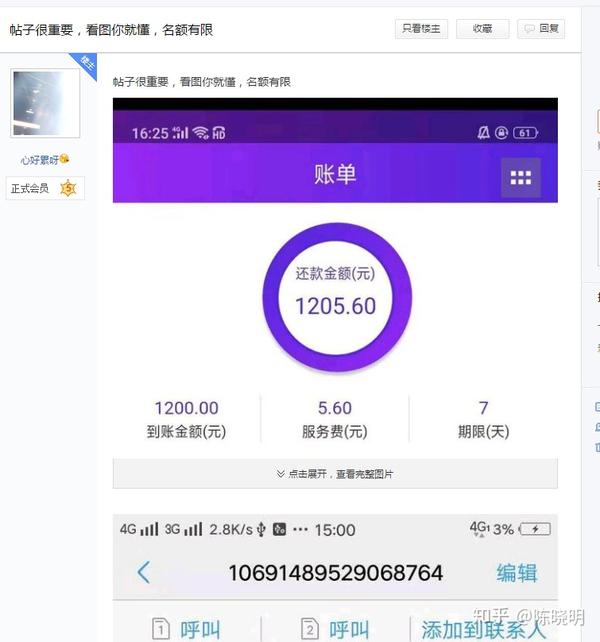Screen dimensions: 600x642
Task: Click the 编辑 link
Action: point(516,573)
